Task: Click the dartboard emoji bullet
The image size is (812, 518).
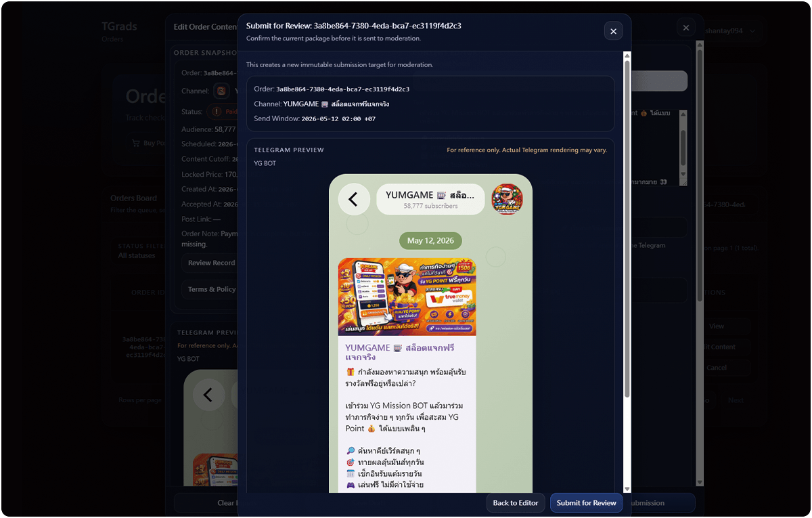Action: (x=350, y=462)
